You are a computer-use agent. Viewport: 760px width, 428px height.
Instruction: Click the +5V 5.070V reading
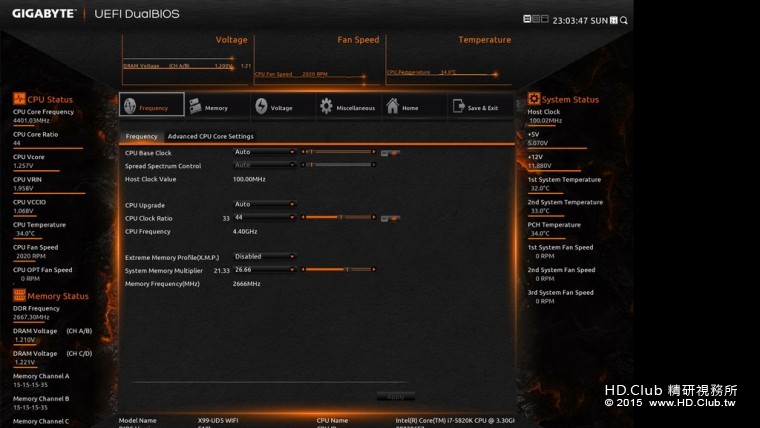(538, 143)
